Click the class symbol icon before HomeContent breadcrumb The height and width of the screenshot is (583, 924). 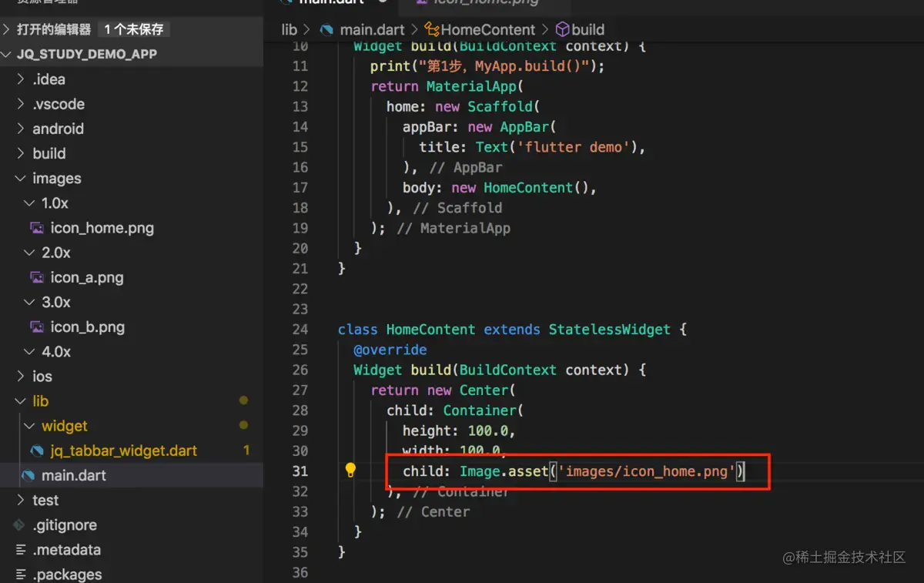431,30
